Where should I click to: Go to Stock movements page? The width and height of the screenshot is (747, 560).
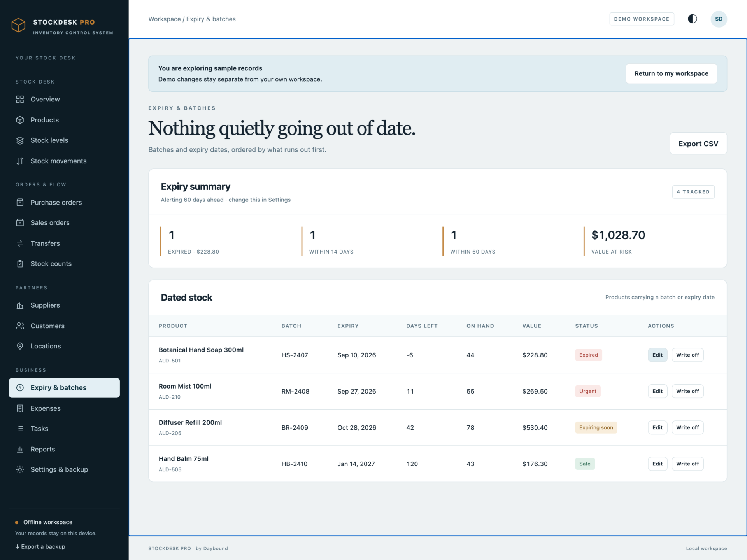point(64,161)
